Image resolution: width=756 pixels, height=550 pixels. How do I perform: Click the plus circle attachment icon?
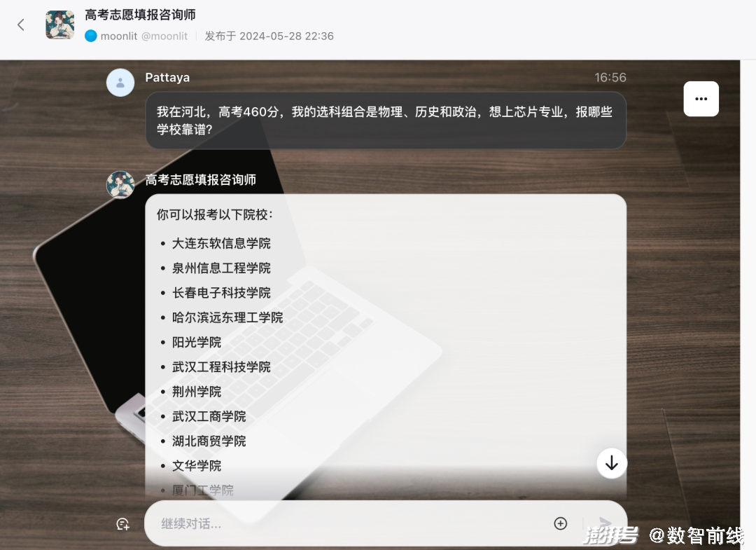pyautogui.click(x=560, y=523)
